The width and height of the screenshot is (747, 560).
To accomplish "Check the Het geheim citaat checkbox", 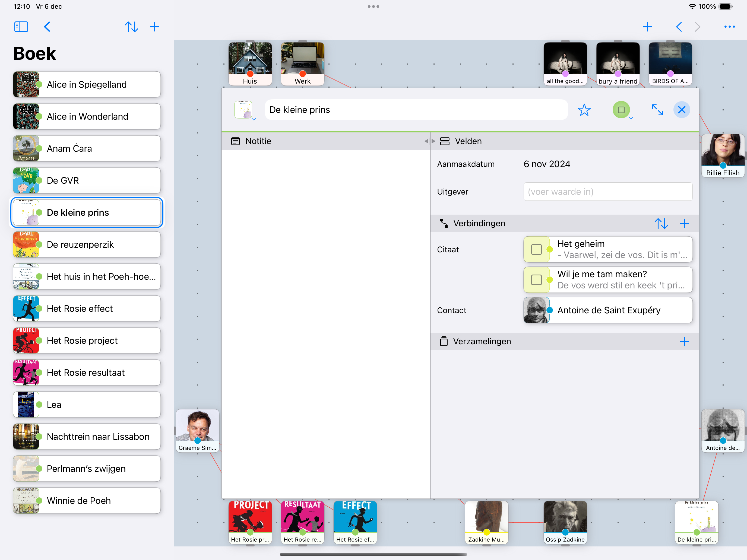I will coord(536,249).
